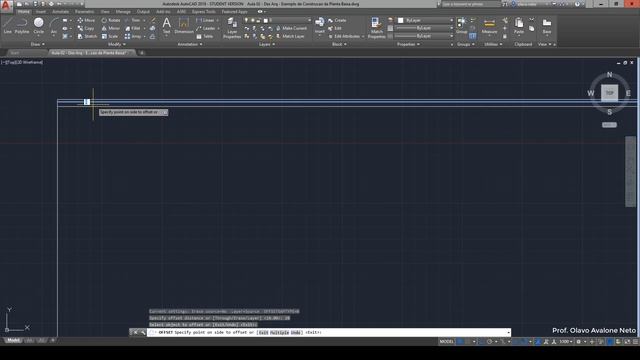640x360 pixels.
Task: Add a new drawing tab with plus
Action: 142,53
